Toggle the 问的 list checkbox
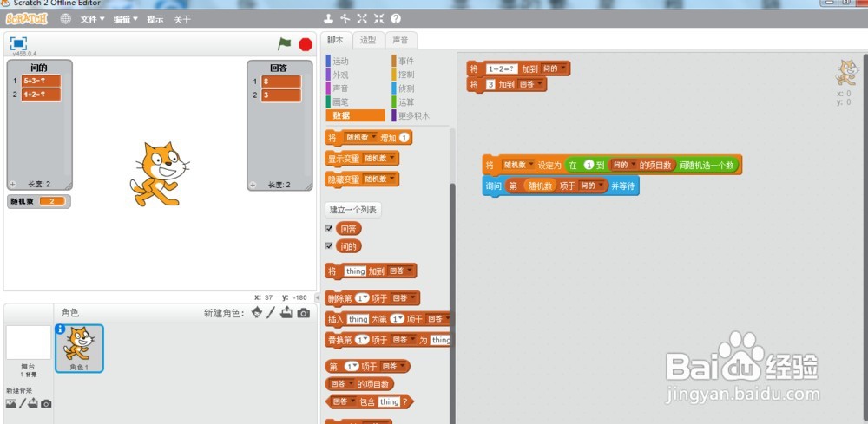The height and width of the screenshot is (424, 868). click(x=329, y=245)
